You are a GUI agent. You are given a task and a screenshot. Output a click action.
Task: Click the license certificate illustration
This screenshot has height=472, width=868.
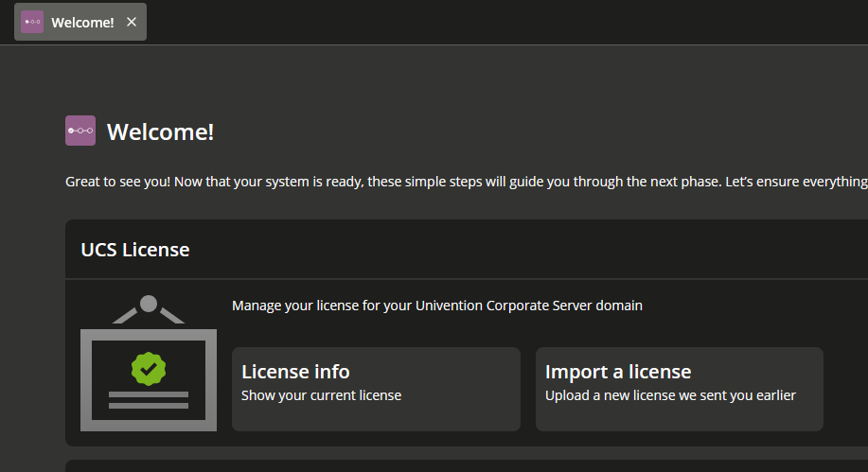(x=149, y=363)
